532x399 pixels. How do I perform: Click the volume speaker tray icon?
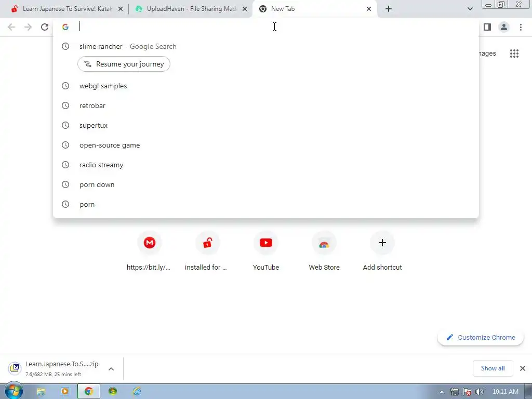click(x=480, y=392)
